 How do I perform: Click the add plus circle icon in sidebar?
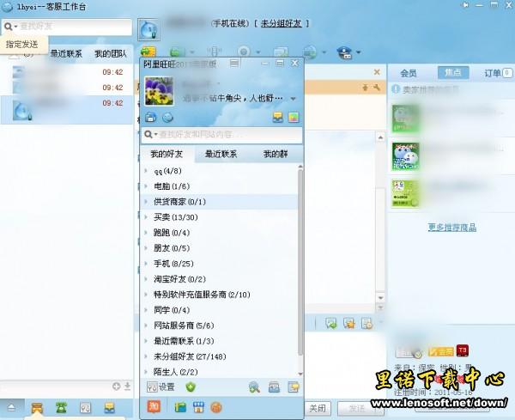tap(116, 387)
